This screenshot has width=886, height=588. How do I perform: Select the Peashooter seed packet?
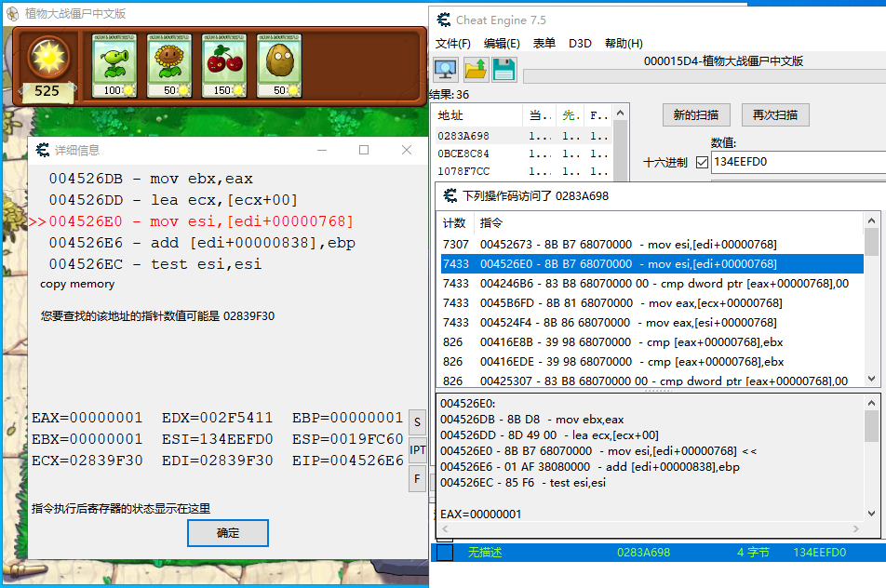click(x=114, y=65)
